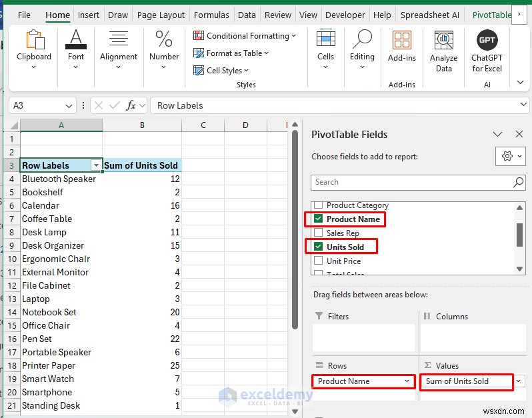Open Conditional Formatting menu
This screenshot has height=418, width=532.
coord(245,35)
